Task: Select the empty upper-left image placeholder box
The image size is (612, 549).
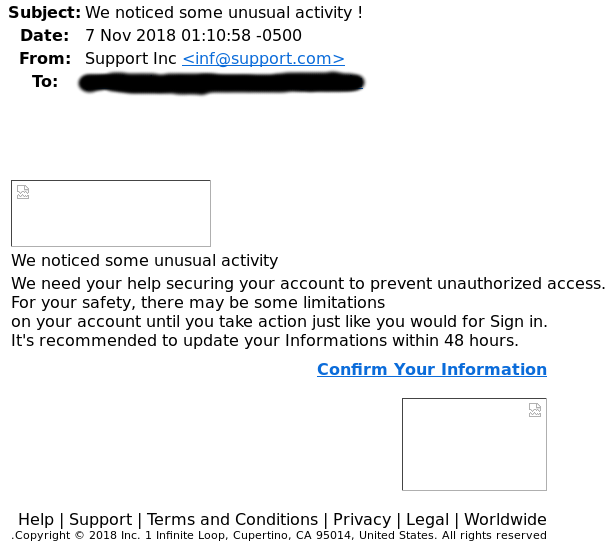Action: click(111, 213)
